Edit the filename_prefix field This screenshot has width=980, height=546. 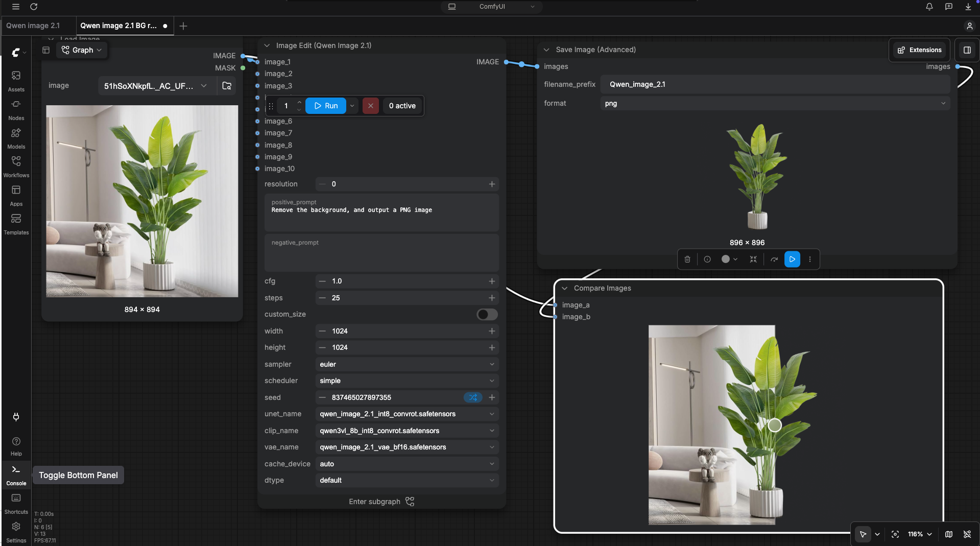pos(775,84)
